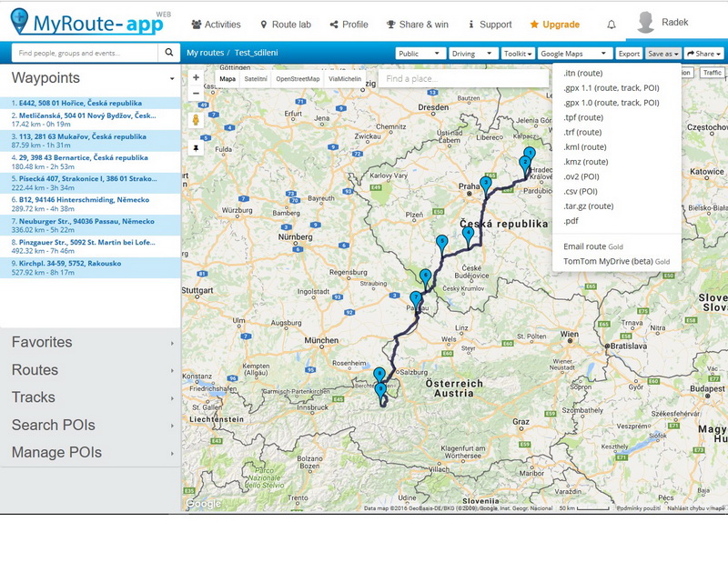This screenshot has height=582, width=728.
Task: Open the notifications bell
Action: [x=612, y=25]
